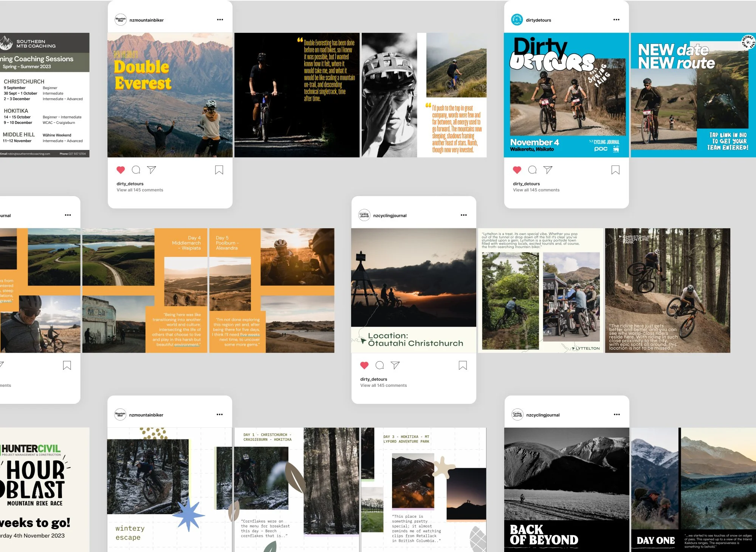View all 145 comments under dirtydetours post
Viewport: 756px width, 552px height.
(x=536, y=190)
